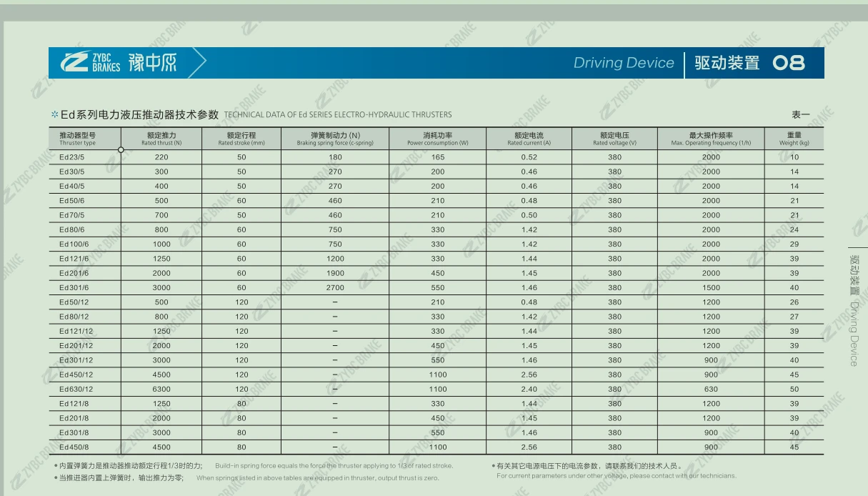Click the Ed301/6 model cell
This screenshot has width=868, height=496.
74,287
